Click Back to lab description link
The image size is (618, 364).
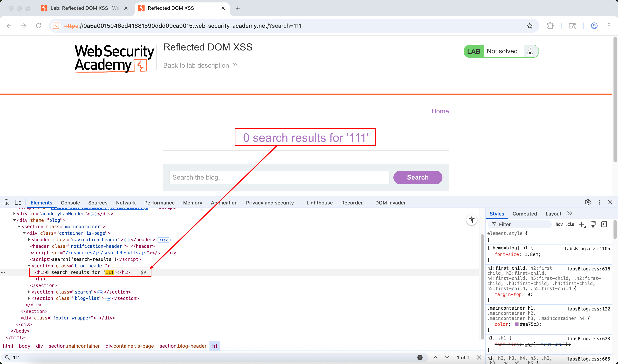[200, 66]
